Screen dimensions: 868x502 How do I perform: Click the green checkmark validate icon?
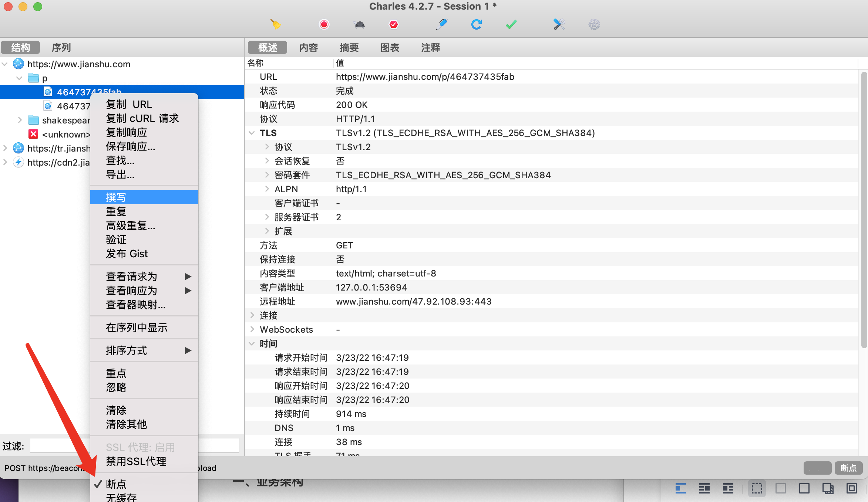(x=511, y=24)
